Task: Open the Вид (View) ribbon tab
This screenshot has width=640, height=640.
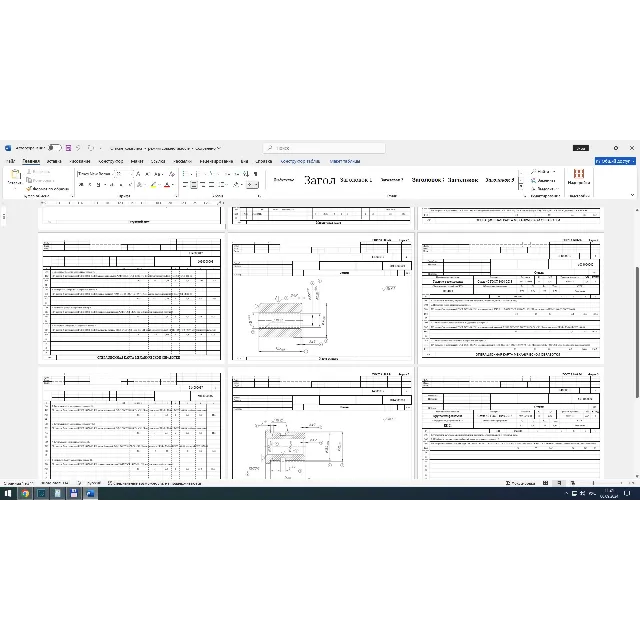Action: tap(244, 161)
